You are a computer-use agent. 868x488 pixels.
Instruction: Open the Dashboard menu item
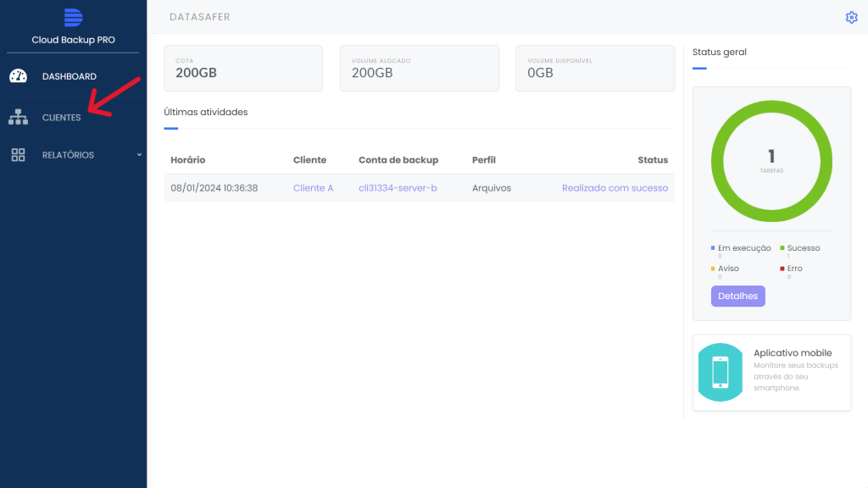pos(70,76)
